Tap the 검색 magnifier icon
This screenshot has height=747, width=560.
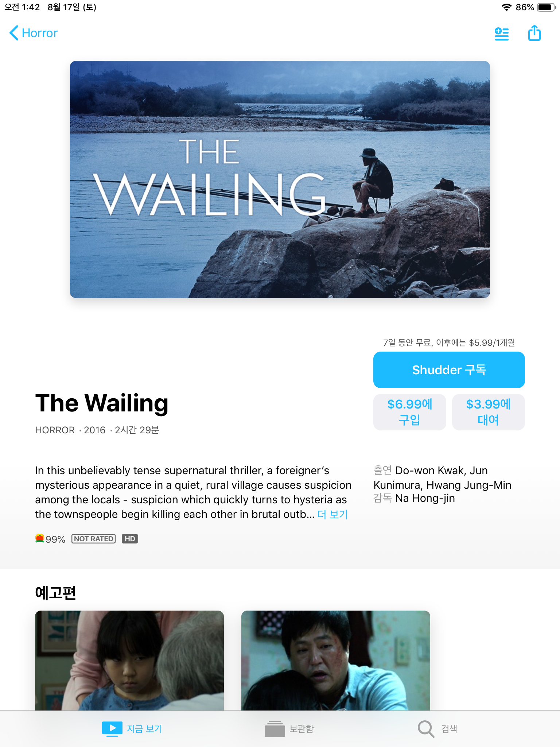(426, 729)
